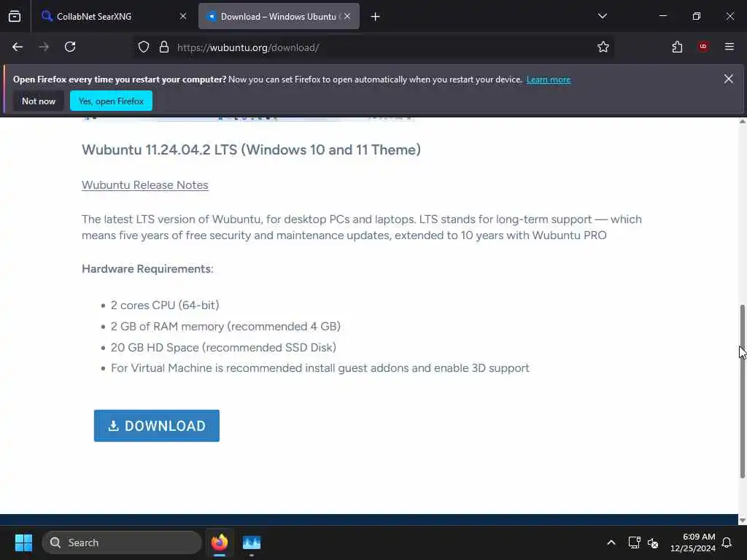Expand the list all tabs chevron
The image size is (747, 560).
point(602,16)
